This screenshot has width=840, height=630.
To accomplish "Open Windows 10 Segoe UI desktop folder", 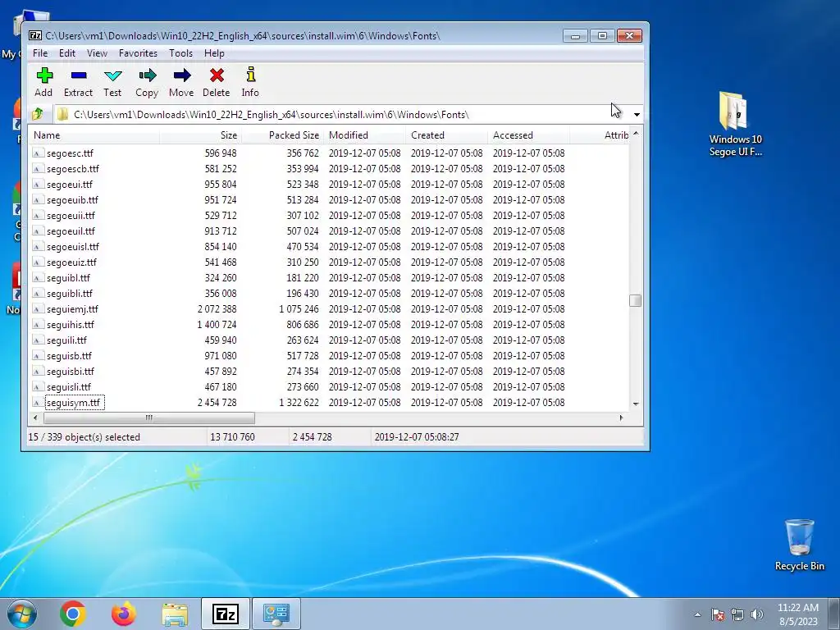I will (x=735, y=125).
